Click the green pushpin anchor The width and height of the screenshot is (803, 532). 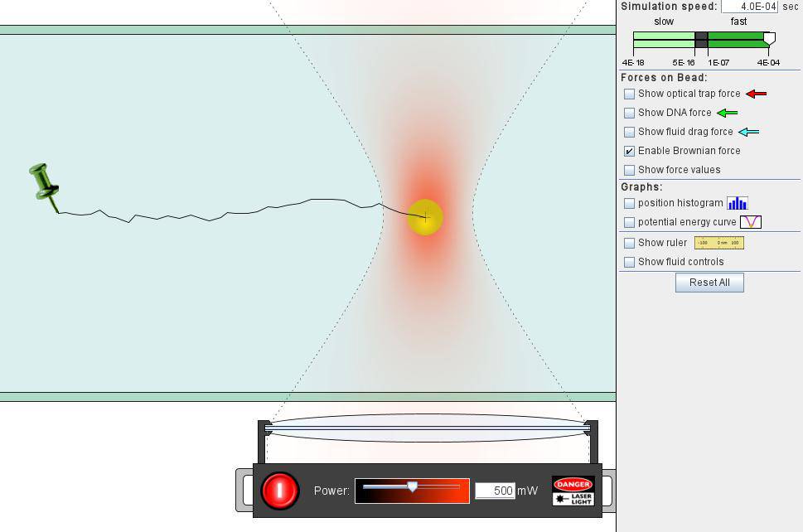click(44, 183)
